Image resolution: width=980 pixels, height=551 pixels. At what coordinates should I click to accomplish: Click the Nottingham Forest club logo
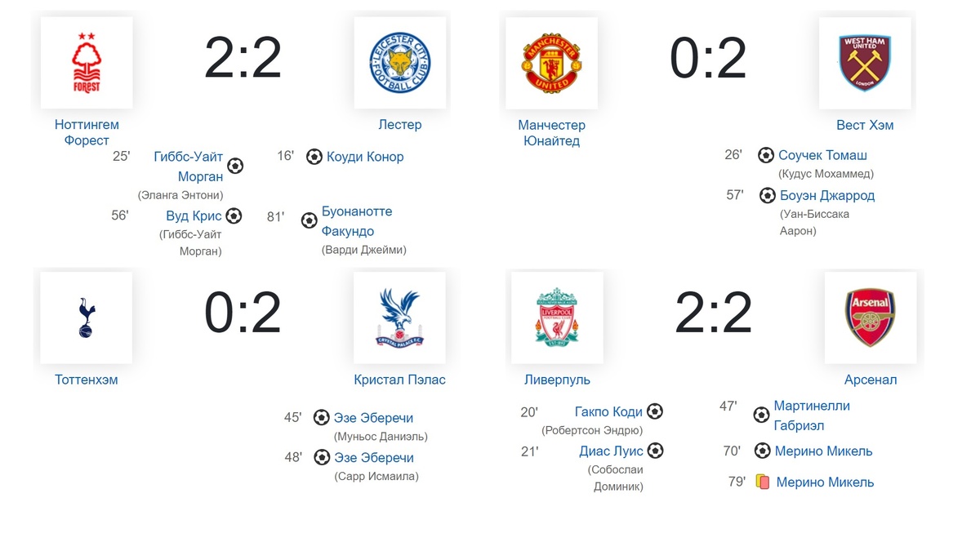86,63
